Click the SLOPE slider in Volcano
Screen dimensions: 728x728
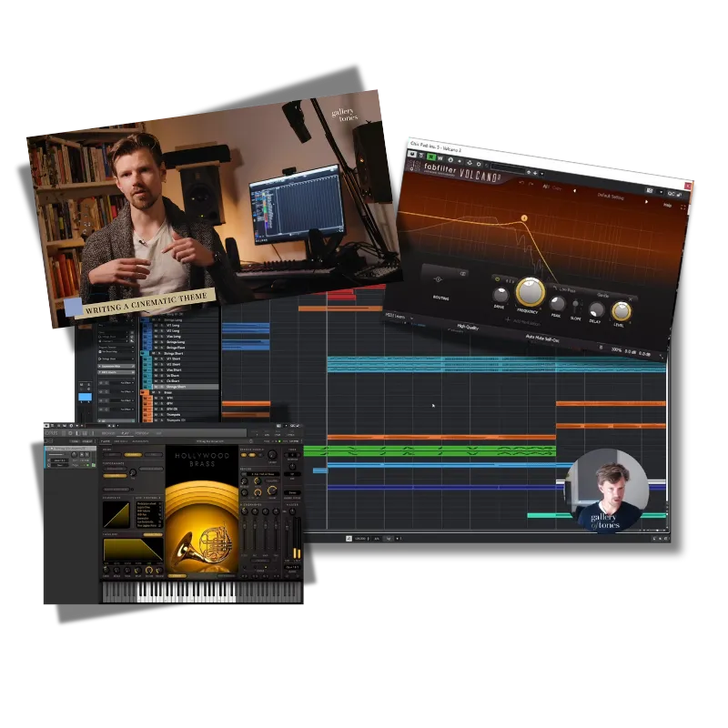[576, 306]
